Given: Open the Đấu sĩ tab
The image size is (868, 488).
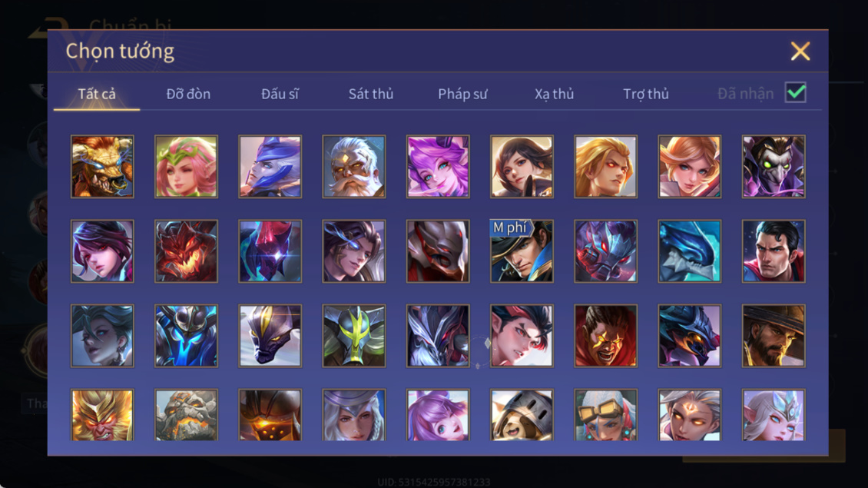Looking at the screenshot, I should coord(280,95).
